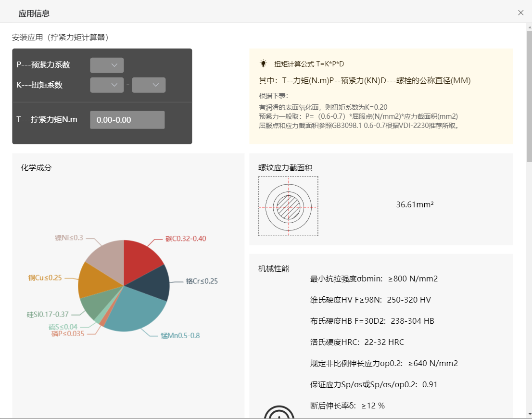Click the orange 铜Cu pie slice
The width and height of the screenshot is (532, 419).
coord(91,280)
